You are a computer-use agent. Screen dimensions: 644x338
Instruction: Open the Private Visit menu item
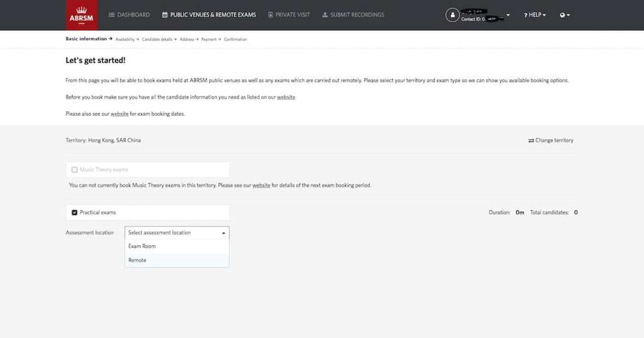[x=292, y=14]
